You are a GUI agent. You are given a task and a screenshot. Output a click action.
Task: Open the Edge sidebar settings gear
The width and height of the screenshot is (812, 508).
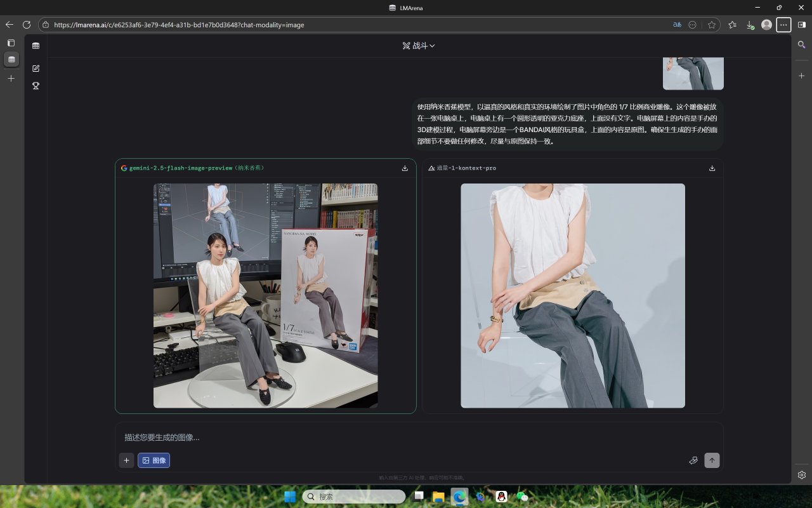pyautogui.click(x=802, y=475)
